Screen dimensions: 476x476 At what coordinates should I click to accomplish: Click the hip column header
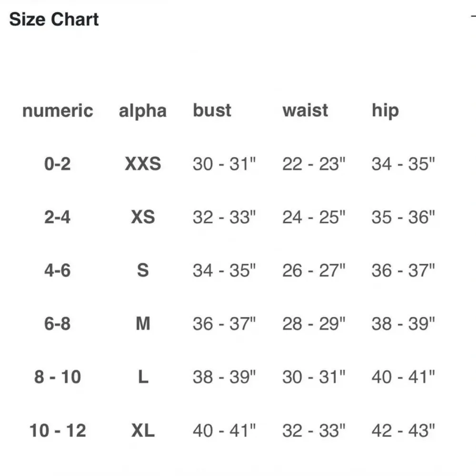(x=385, y=111)
